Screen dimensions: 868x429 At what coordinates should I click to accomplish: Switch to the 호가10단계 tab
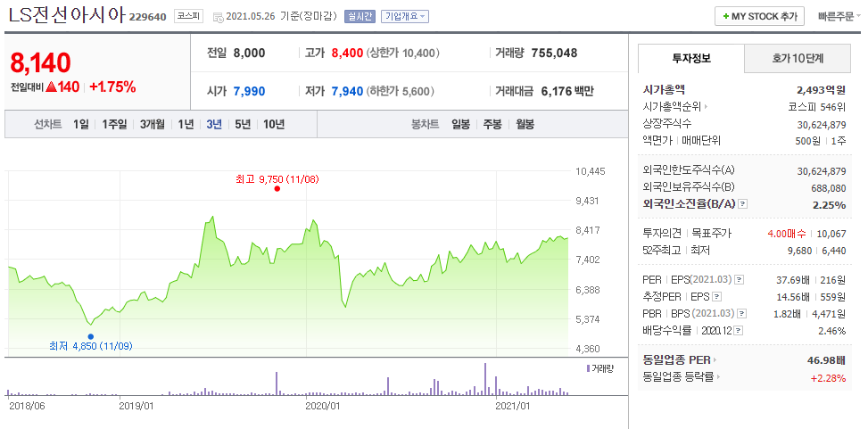(x=798, y=58)
